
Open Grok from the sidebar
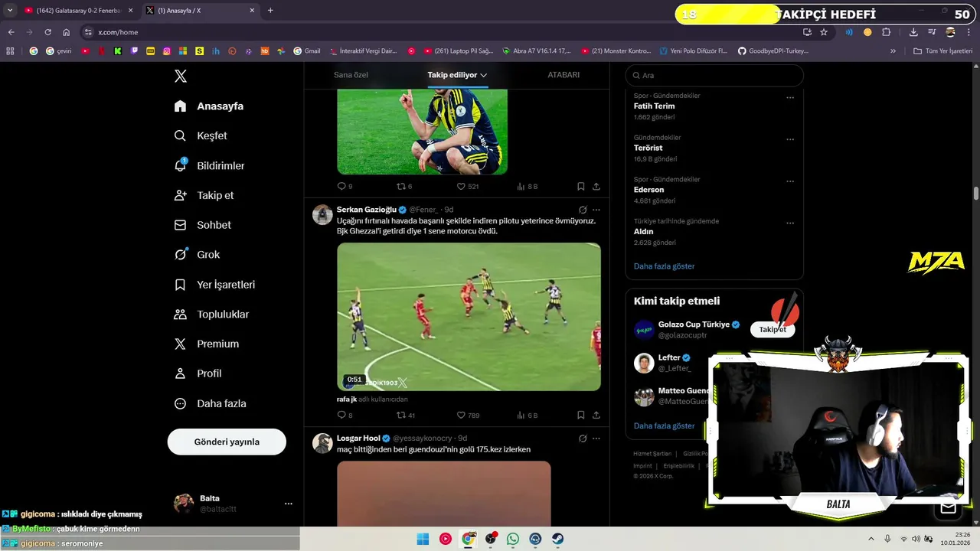(197, 255)
